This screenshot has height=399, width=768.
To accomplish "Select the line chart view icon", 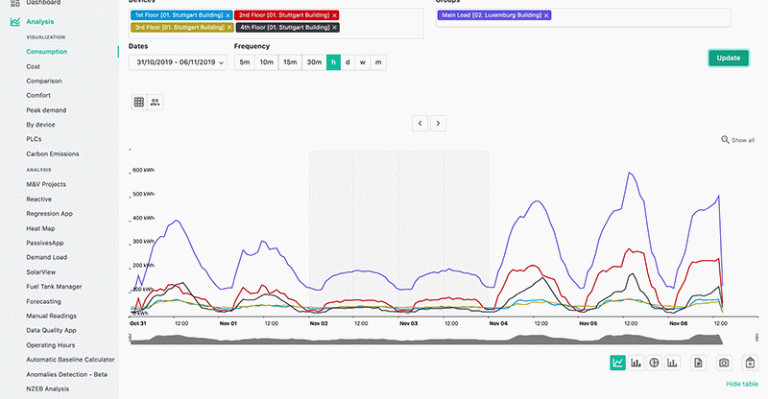I will 618,363.
